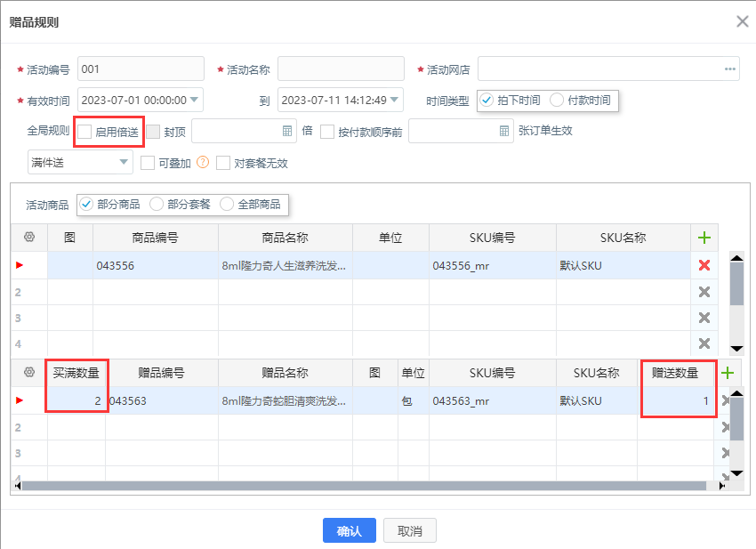Click the empty 活动名称 input field
Image resolution: width=756 pixels, height=549 pixels.
click(341, 69)
